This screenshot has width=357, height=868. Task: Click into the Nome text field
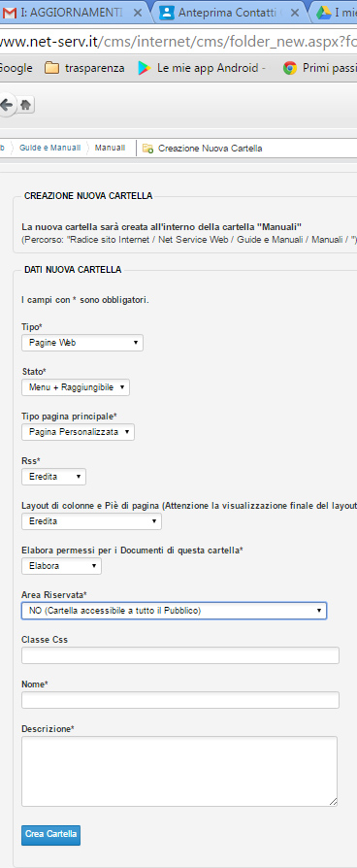(x=180, y=700)
